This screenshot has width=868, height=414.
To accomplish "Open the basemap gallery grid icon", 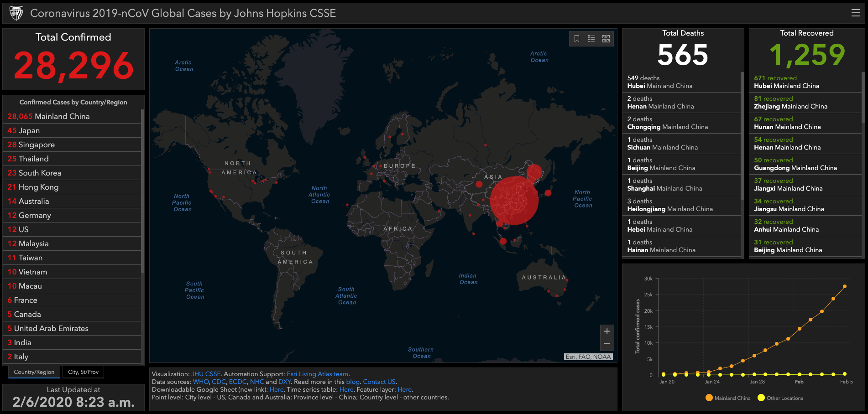I will click(x=606, y=39).
